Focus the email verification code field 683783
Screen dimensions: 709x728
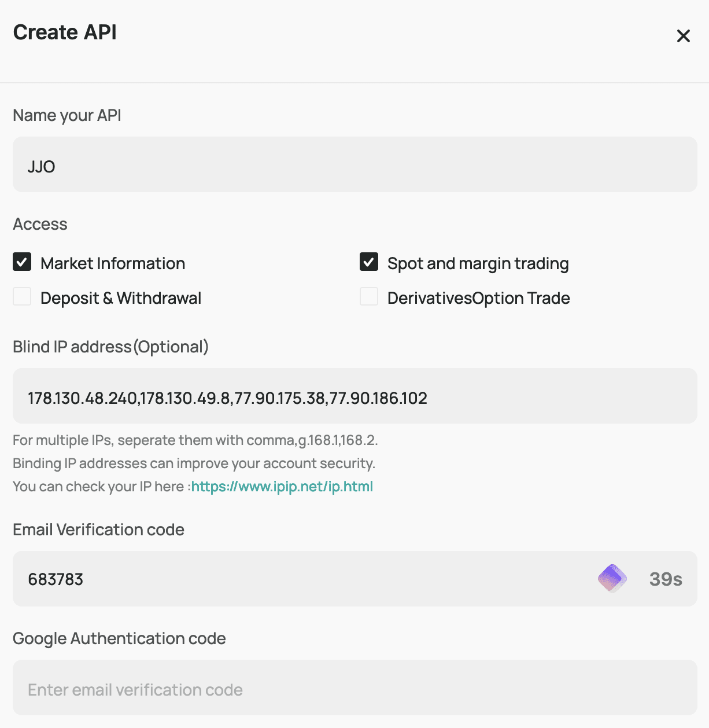tap(355, 579)
